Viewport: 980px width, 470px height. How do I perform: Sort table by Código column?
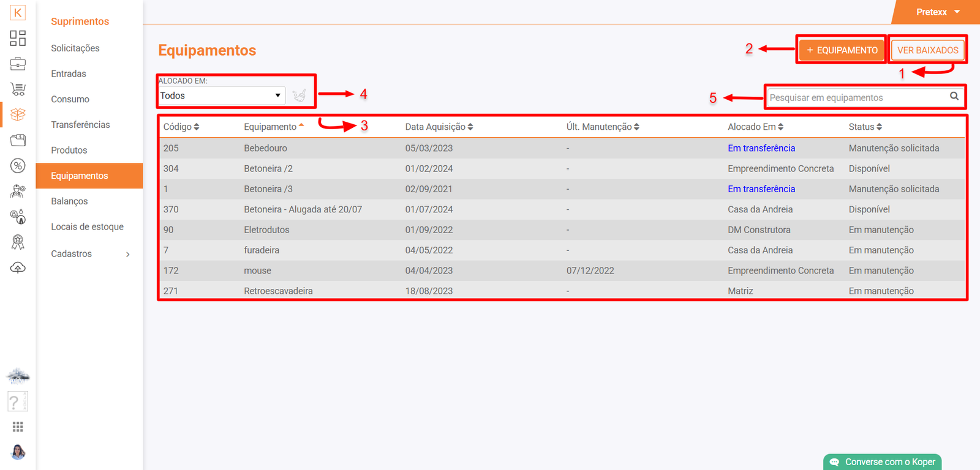coord(181,127)
